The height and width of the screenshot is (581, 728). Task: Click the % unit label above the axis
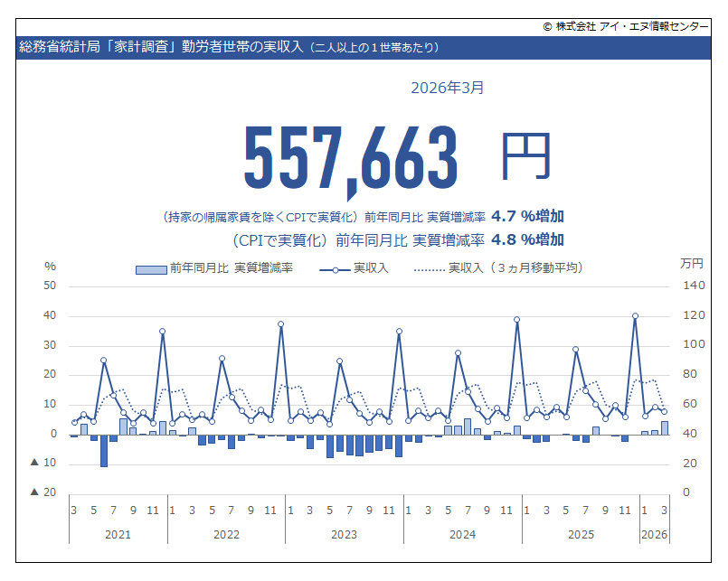[x=50, y=267]
